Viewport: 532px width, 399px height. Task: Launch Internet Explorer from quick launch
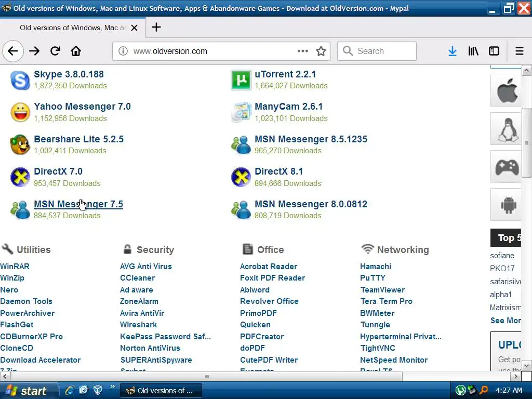click(x=69, y=390)
